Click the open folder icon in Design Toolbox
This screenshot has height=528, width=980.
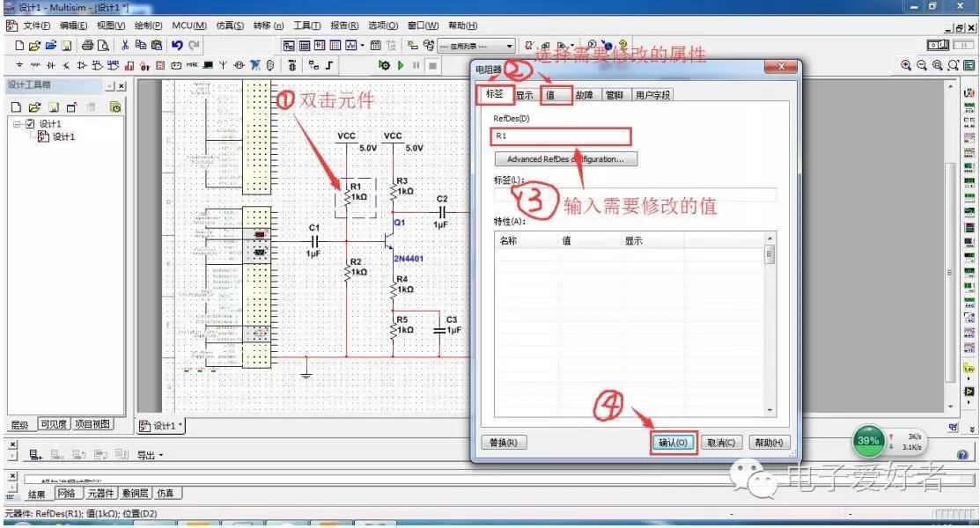point(35,106)
